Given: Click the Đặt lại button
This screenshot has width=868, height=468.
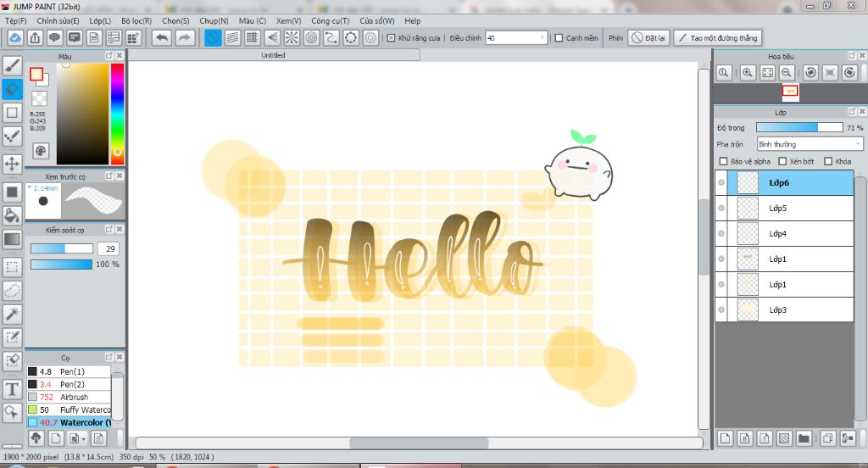Looking at the screenshot, I should click(x=648, y=37).
